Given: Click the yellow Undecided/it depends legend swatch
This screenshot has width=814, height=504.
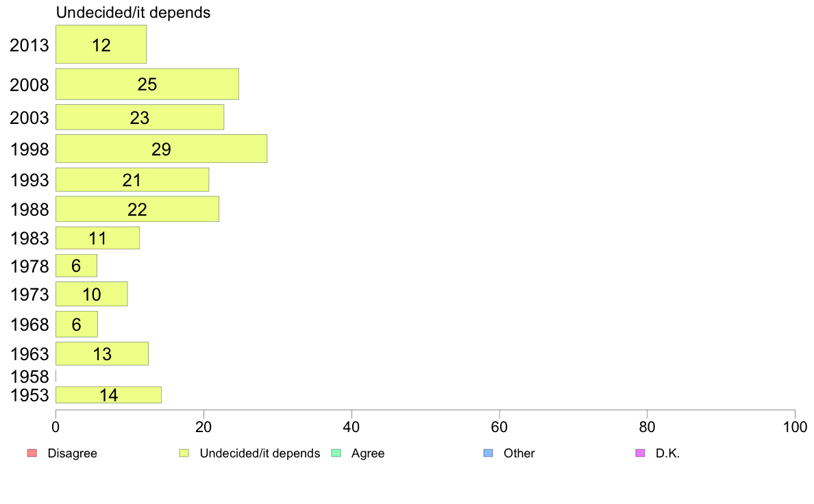Looking at the screenshot, I should click(184, 453).
